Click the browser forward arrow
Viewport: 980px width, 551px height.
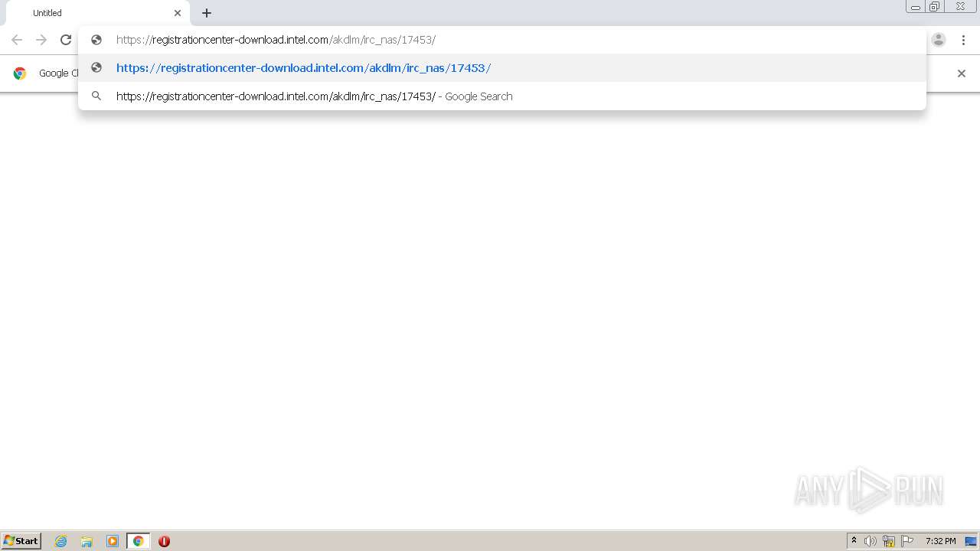tap(41, 40)
